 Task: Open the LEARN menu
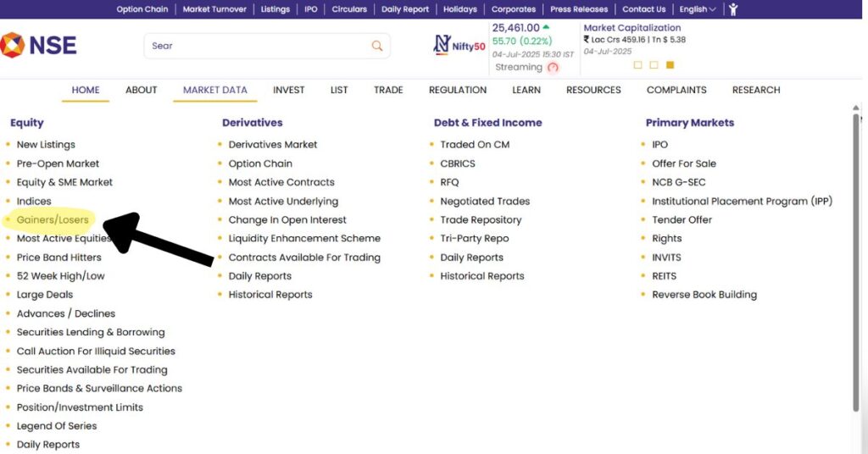click(526, 90)
